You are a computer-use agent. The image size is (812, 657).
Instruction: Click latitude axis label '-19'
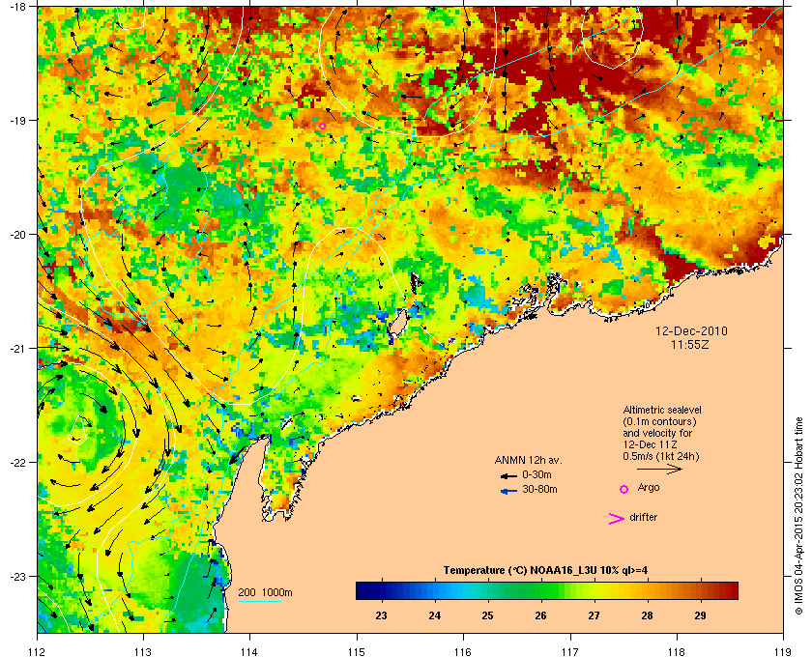(x=17, y=120)
